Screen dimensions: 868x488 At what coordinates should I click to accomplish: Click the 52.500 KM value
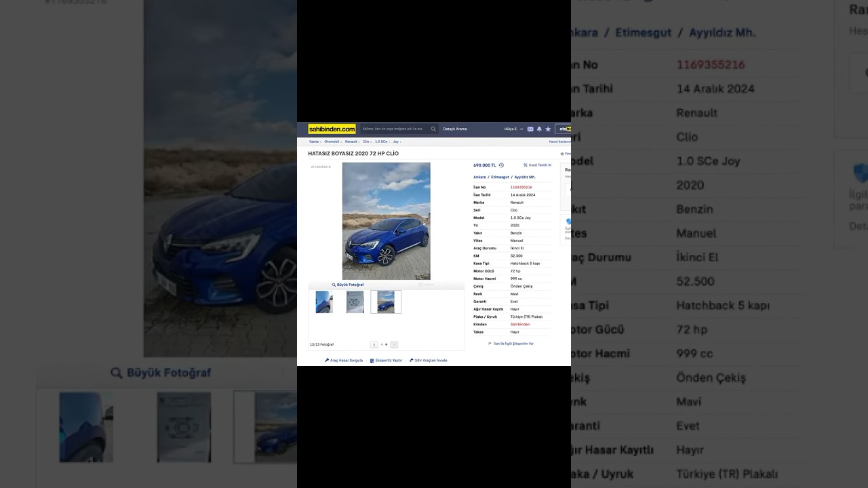click(517, 256)
